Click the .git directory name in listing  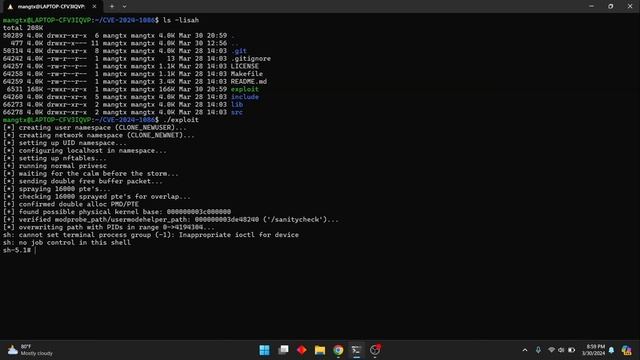point(239,51)
